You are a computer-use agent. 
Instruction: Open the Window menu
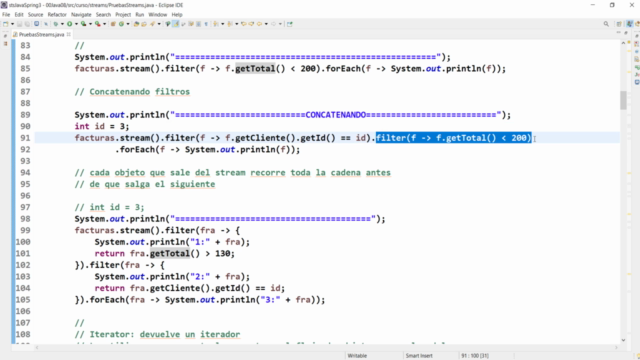tap(158, 15)
